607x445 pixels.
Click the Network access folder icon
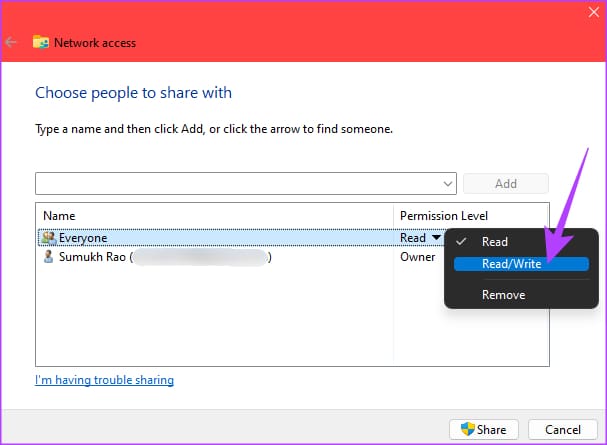[41, 42]
